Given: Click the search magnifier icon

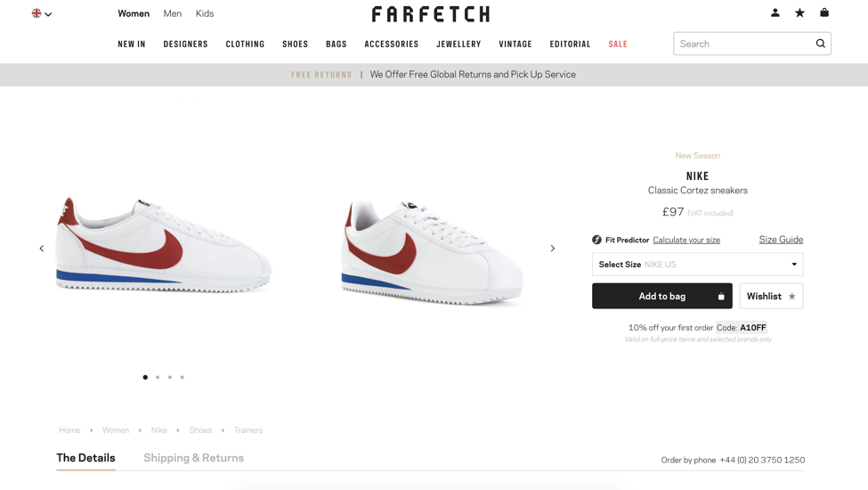Looking at the screenshot, I should (x=820, y=44).
